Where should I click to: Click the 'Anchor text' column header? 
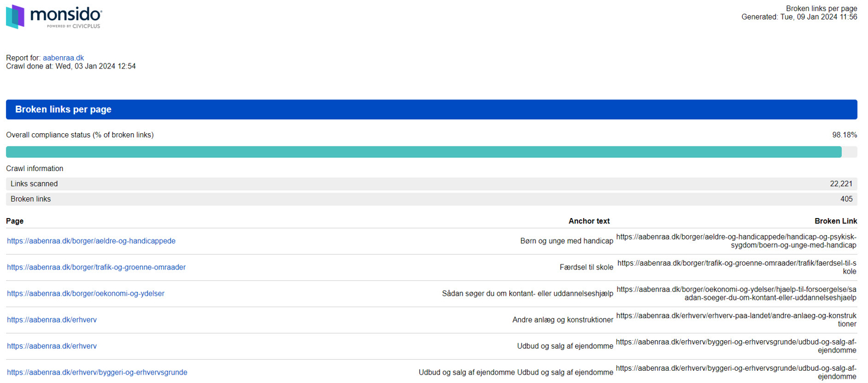[x=589, y=221]
